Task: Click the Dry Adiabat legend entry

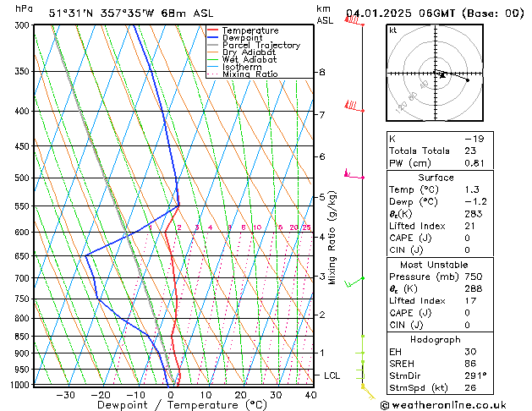Action: pyautogui.click(x=250, y=52)
